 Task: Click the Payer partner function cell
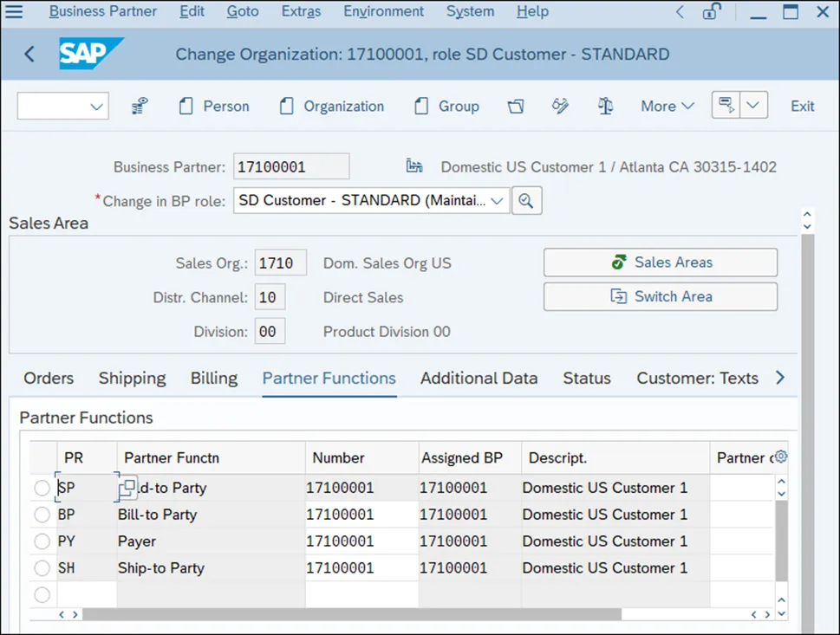[x=211, y=541]
